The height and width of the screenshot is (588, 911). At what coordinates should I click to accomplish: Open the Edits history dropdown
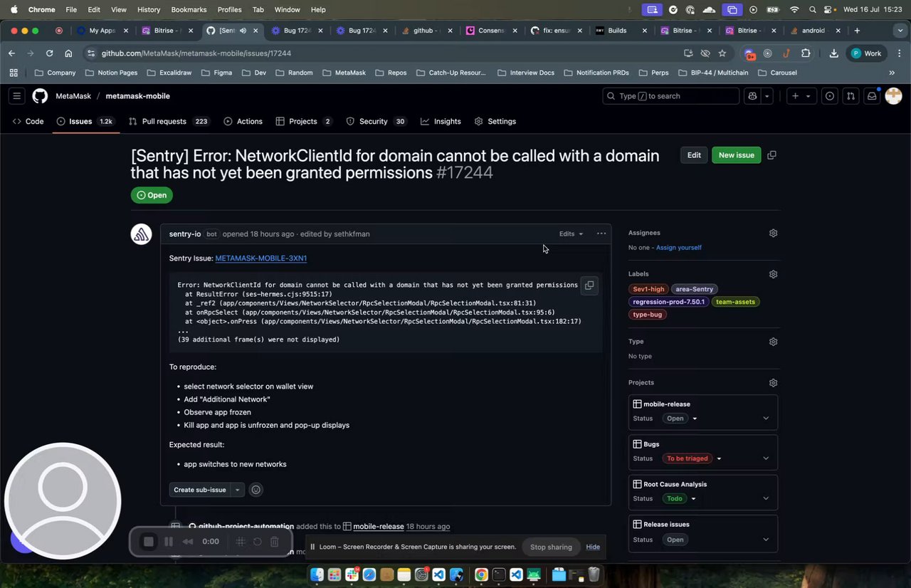coord(571,233)
